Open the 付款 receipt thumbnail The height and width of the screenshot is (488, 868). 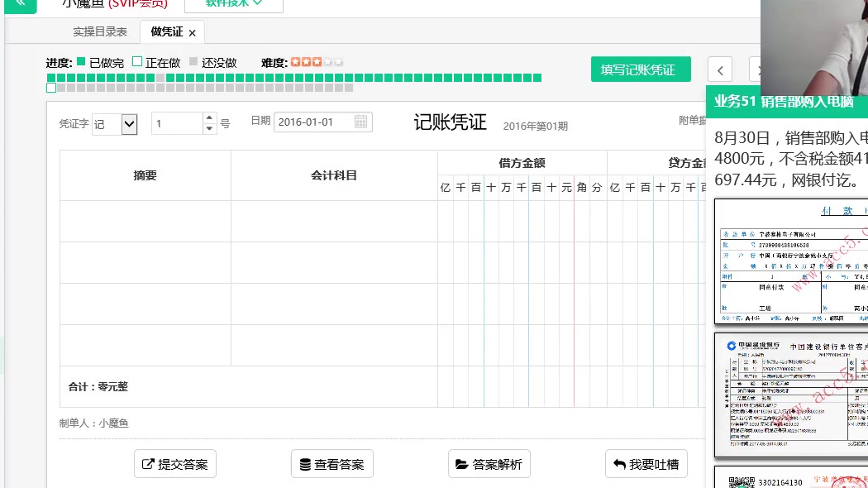(x=791, y=261)
